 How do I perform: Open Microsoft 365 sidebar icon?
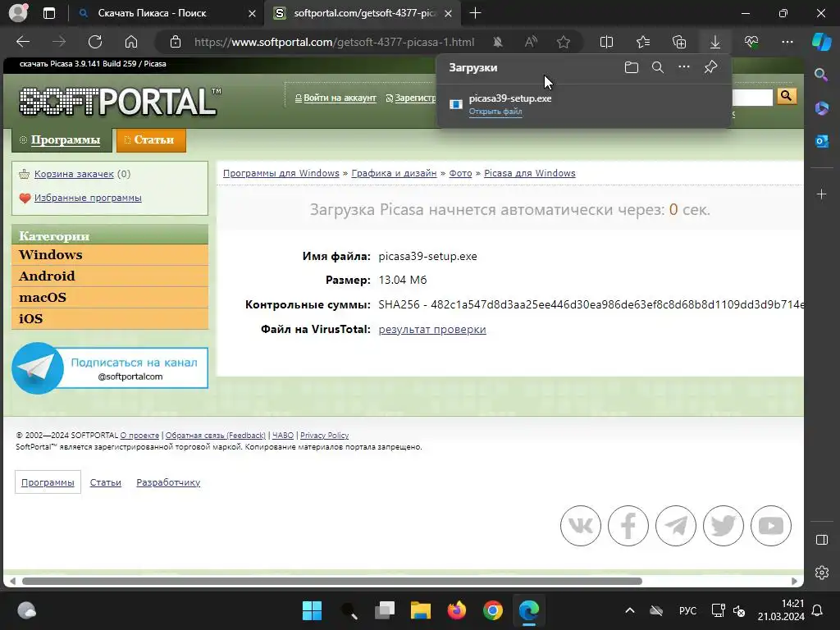pyautogui.click(x=822, y=108)
